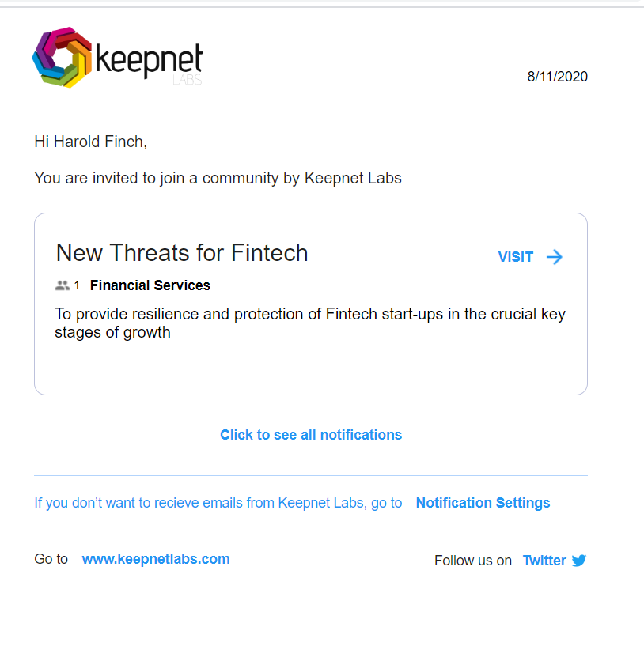This screenshot has height=665, width=644.
Task: Click the 8/11/2020 date
Action: coord(558,77)
